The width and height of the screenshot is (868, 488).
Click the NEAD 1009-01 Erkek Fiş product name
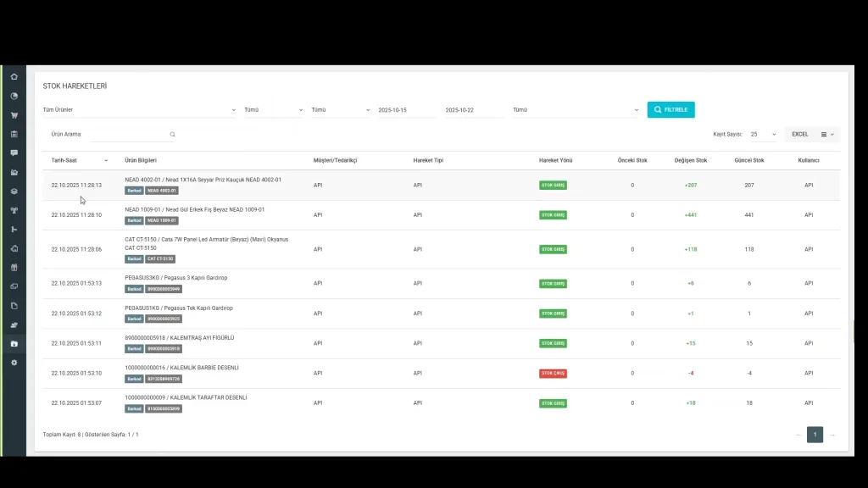(x=195, y=210)
